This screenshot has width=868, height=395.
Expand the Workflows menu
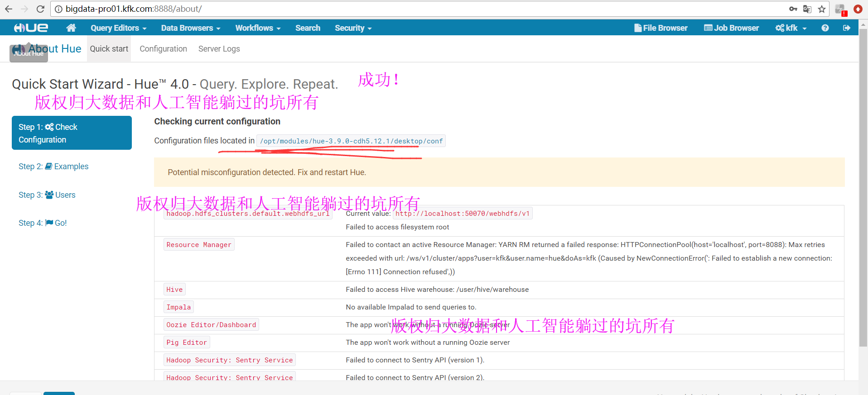pyautogui.click(x=258, y=28)
